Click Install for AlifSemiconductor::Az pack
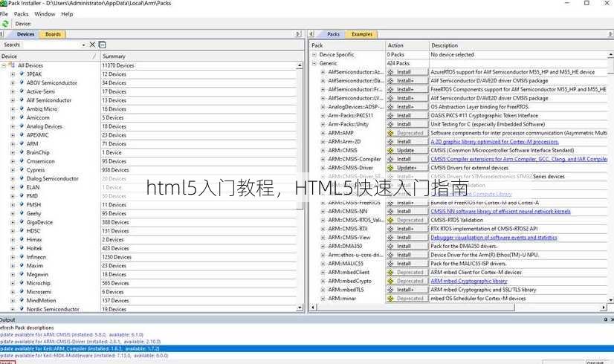The image size is (614, 364). (407, 72)
